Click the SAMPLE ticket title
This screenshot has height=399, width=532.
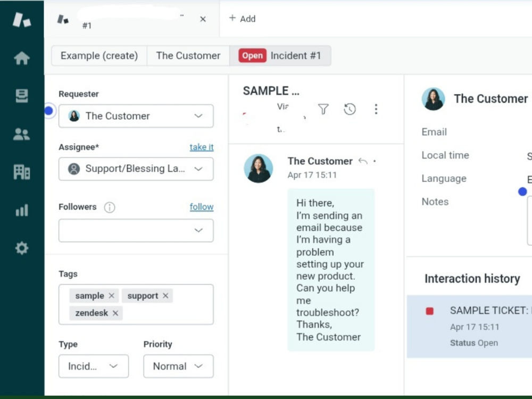tap(271, 91)
